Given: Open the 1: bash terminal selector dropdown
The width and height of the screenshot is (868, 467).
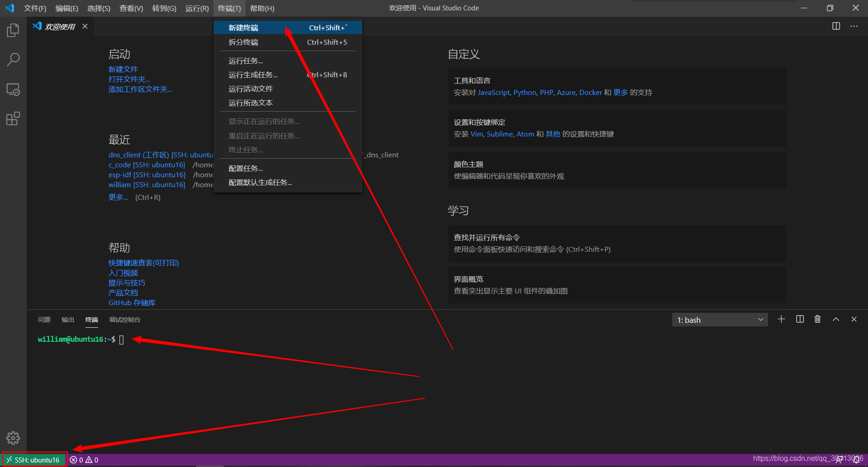Looking at the screenshot, I should (x=720, y=320).
